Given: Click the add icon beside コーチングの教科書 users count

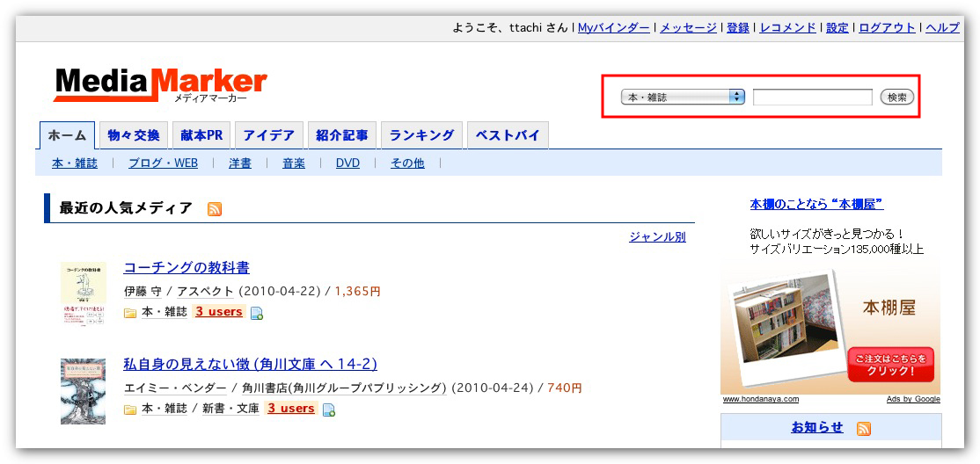Looking at the screenshot, I should pyautogui.click(x=257, y=313).
